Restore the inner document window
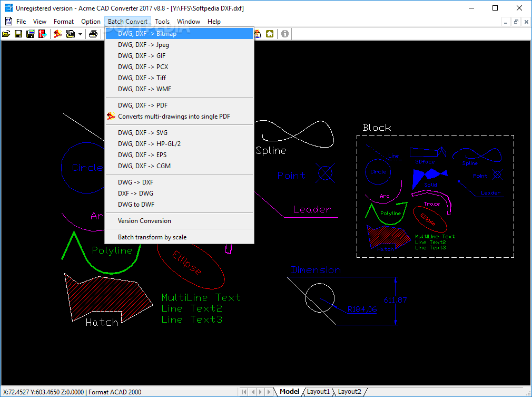The image size is (532, 397). [x=516, y=22]
